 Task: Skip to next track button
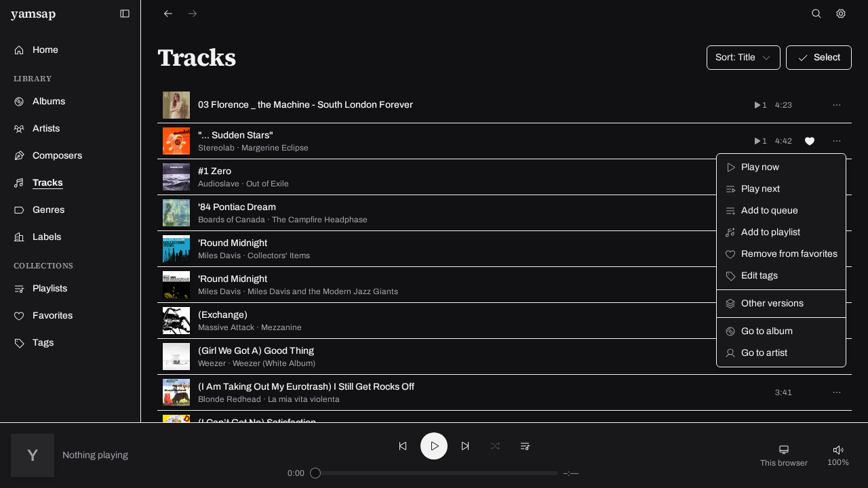465,446
